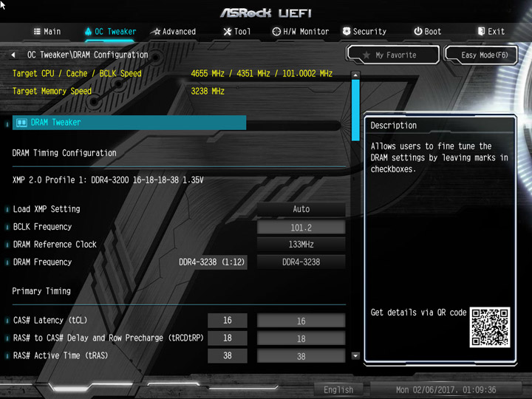Click the current tCL value 16 box
Image resolution: width=532 pixels, height=399 pixels.
coord(228,320)
